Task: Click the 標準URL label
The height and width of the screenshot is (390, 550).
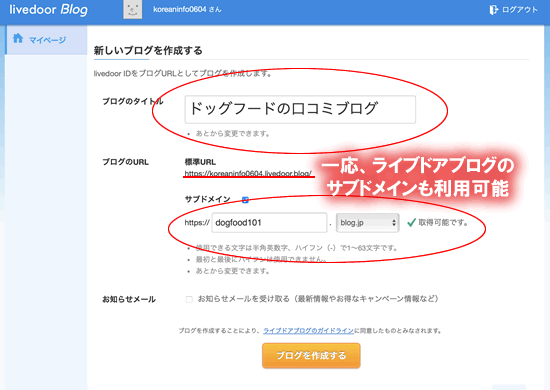Action: click(x=200, y=162)
